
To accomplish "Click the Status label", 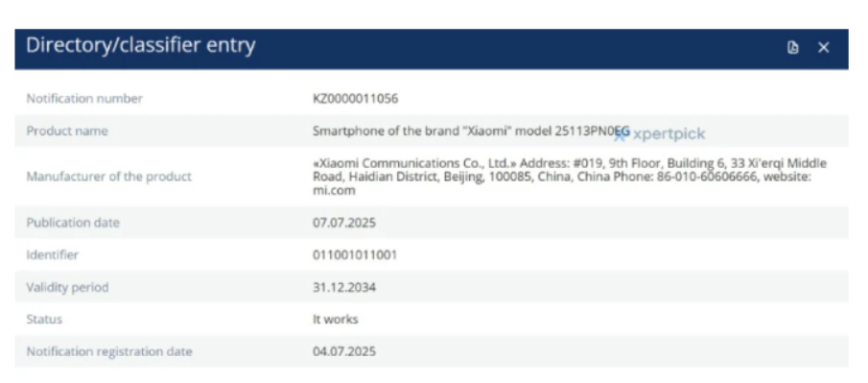I will tap(44, 320).
